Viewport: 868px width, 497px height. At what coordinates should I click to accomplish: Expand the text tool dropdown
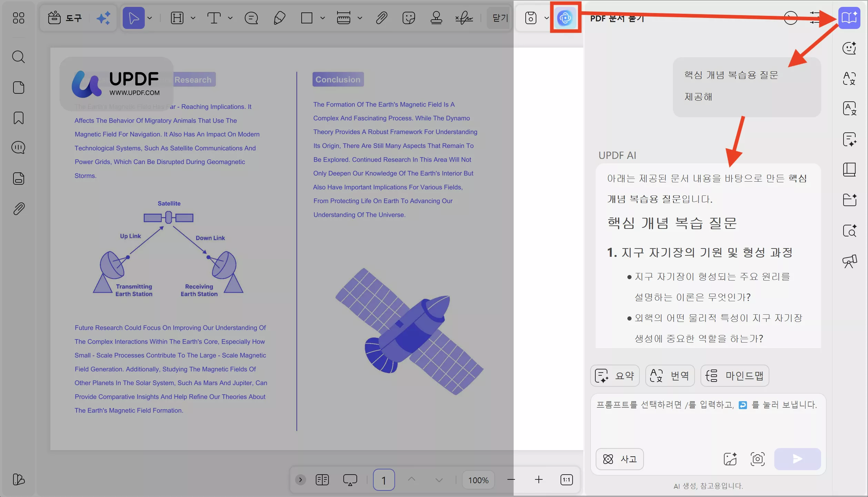[x=231, y=18]
